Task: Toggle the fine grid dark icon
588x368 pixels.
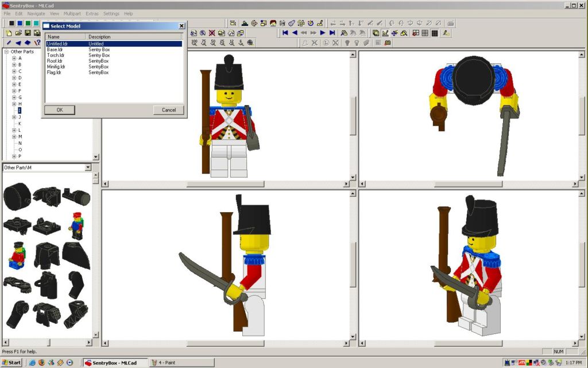Action: [x=435, y=33]
